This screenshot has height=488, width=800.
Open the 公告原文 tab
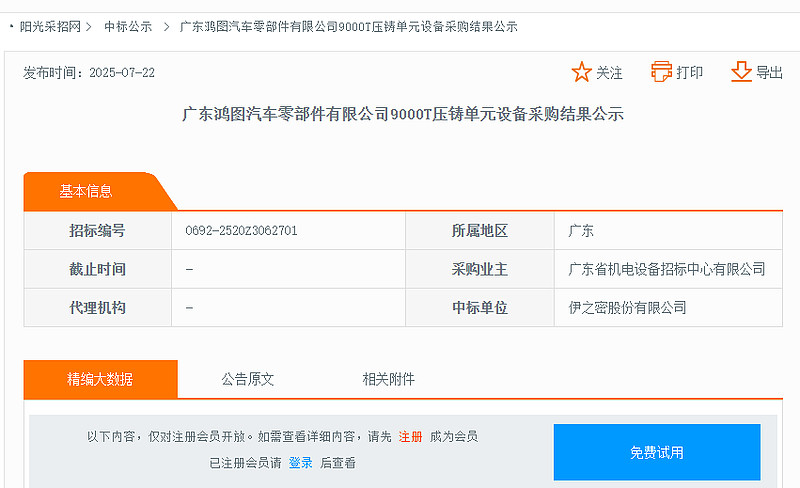(x=247, y=379)
